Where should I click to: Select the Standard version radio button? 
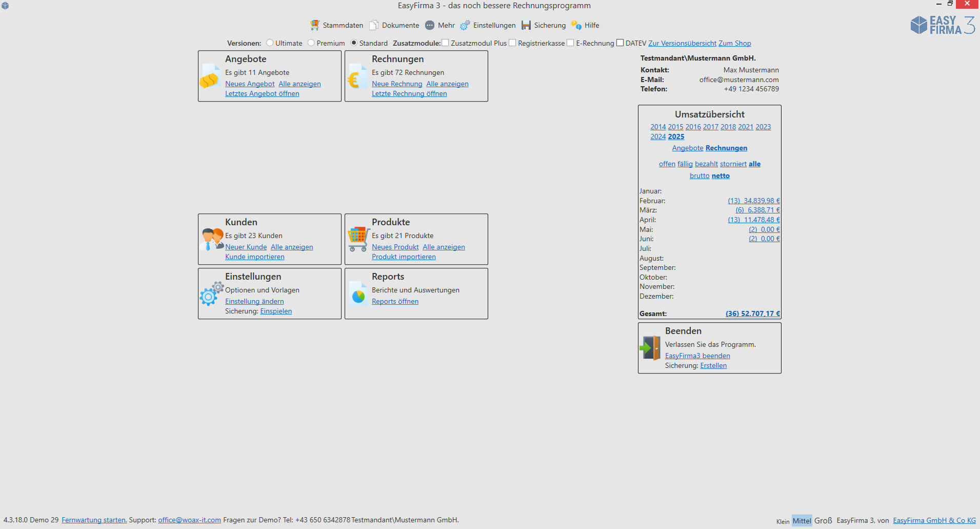click(353, 43)
